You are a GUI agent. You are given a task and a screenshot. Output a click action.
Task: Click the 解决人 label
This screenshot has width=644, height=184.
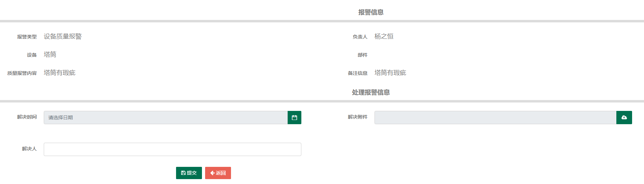pyautogui.click(x=29, y=149)
